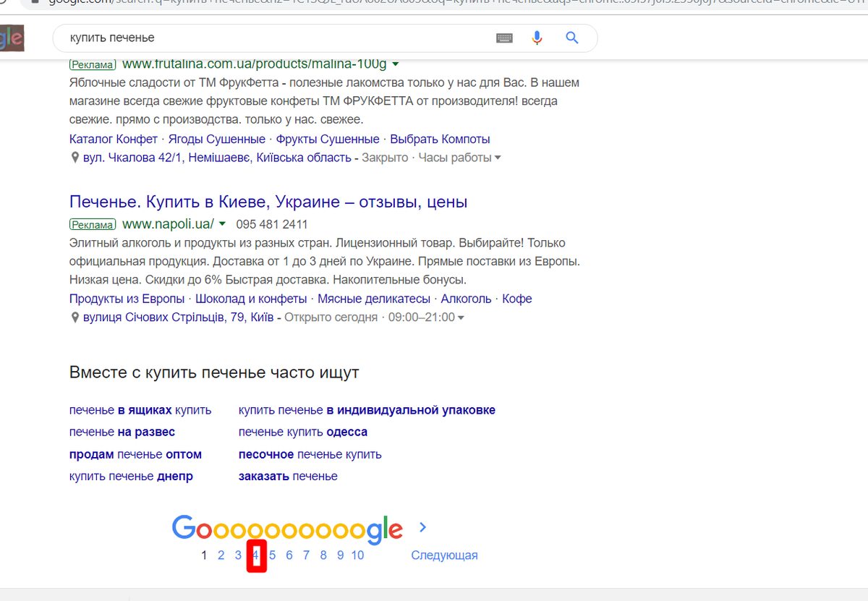Image resolution: width=868 pixels, height=601 pixels.
Task: Search related: печенье купить одесса
Action: [x=303, y=432]
